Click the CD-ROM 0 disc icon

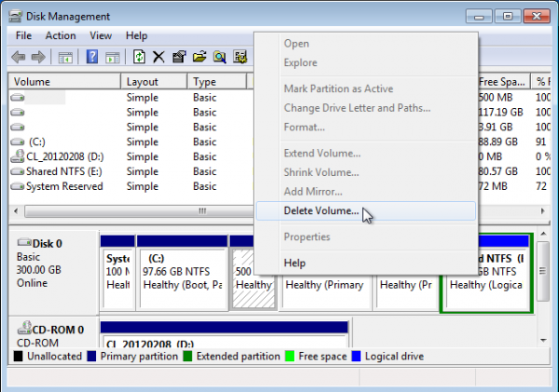(x=24, y=328)
